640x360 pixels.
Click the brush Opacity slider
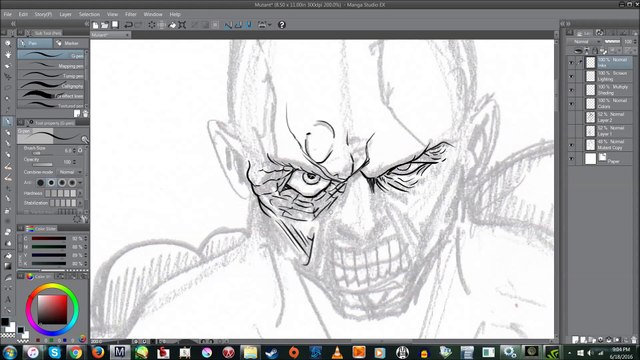pyautogui.click(x=42, y=165)
